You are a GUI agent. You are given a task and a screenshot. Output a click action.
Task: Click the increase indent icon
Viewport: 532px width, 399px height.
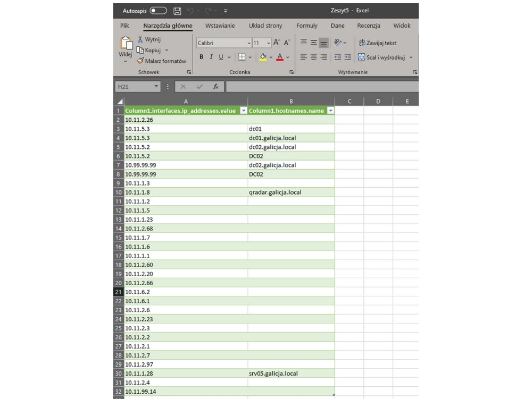coord(347,57)
